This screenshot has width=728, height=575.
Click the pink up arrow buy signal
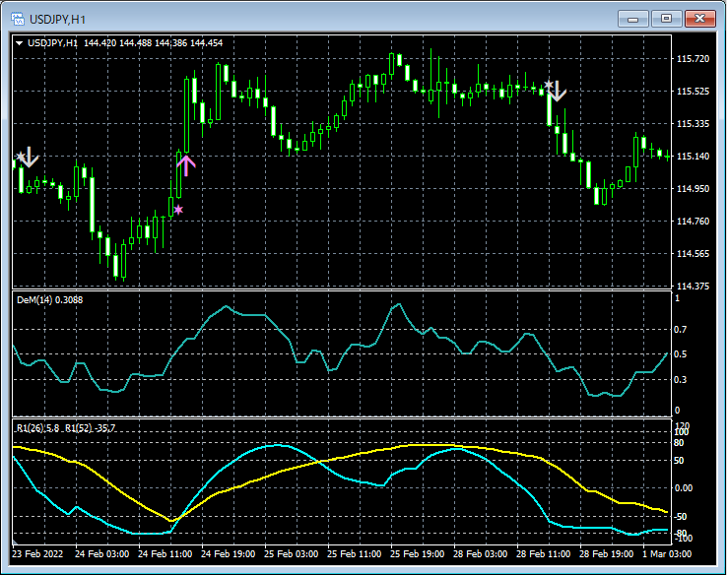click(186, 164)
